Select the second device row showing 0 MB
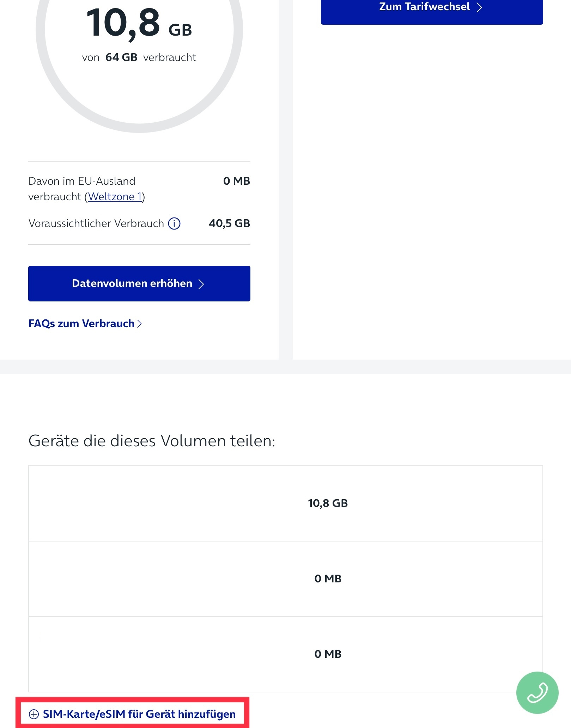The height and width of the screenshot is (728, 571). click(x=286, y=579)
